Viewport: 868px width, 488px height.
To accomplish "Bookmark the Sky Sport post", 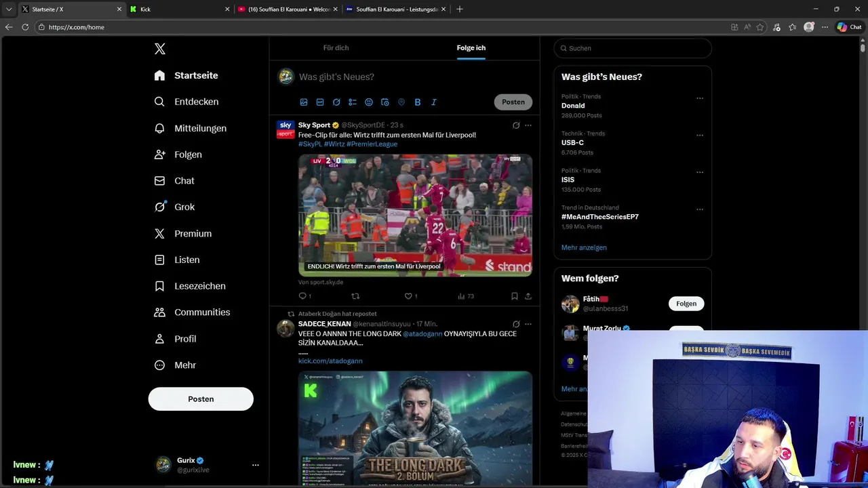I will 515,296.
